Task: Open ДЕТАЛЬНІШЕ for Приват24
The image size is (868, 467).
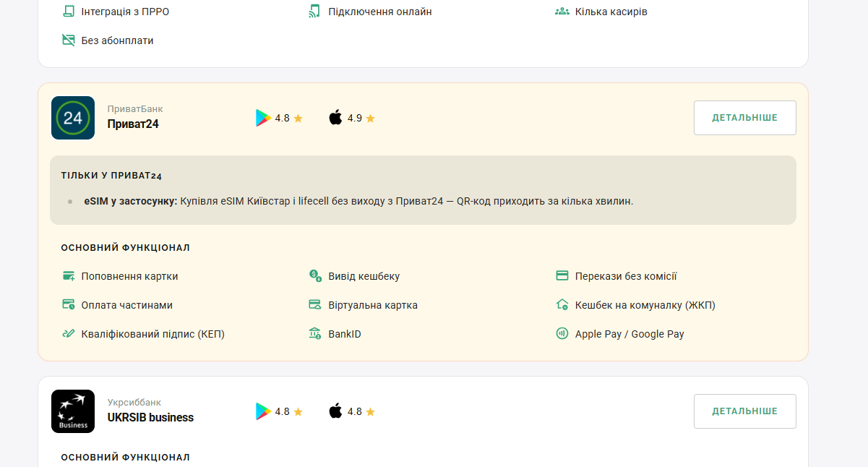Action: coord(745,118)
